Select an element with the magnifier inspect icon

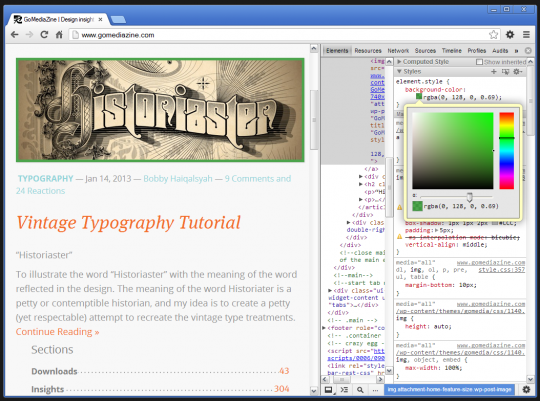(360, 390)
